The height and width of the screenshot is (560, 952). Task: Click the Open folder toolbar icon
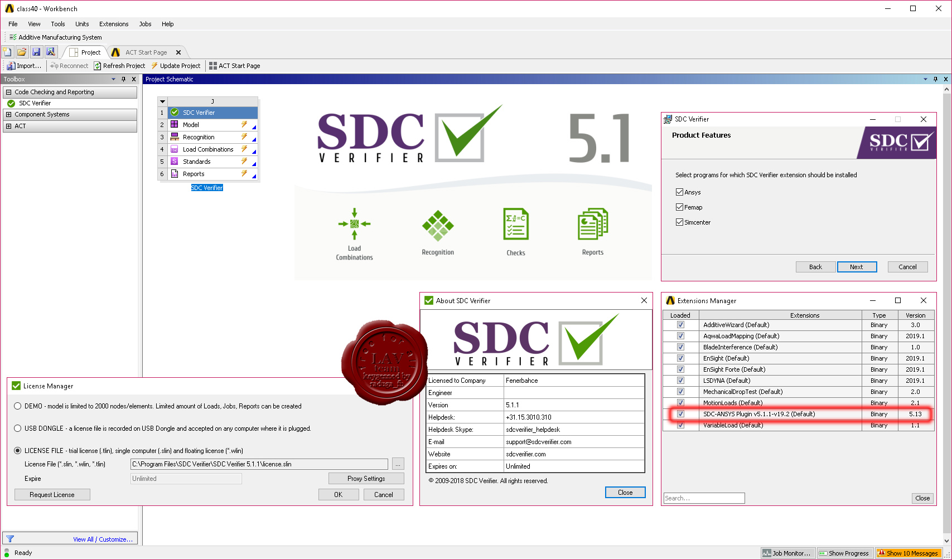pyautogui.click(x=22, y=52)
